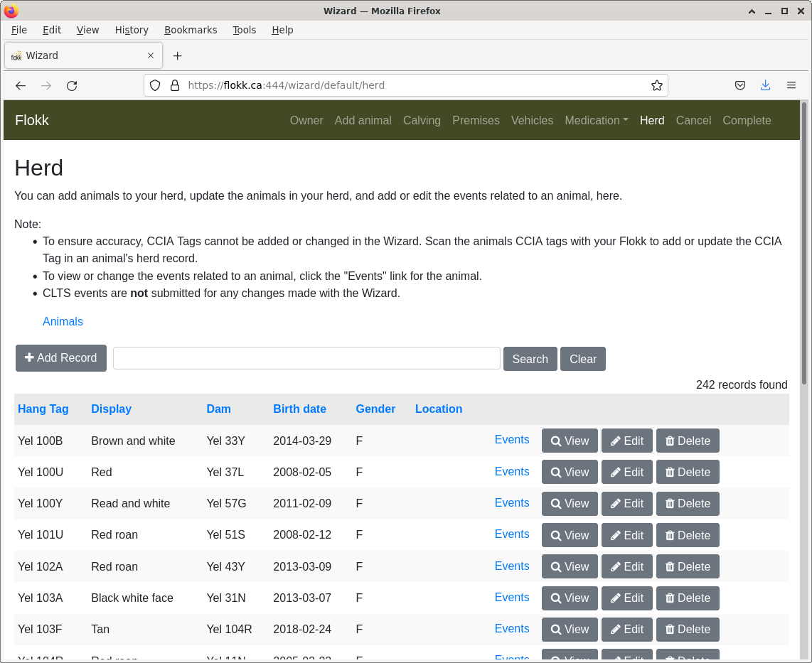Bookmark the page with the star icon

coord(656,85)
